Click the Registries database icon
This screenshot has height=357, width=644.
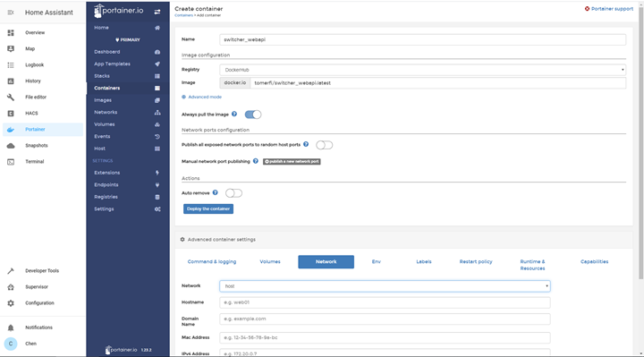click(157, 197)
